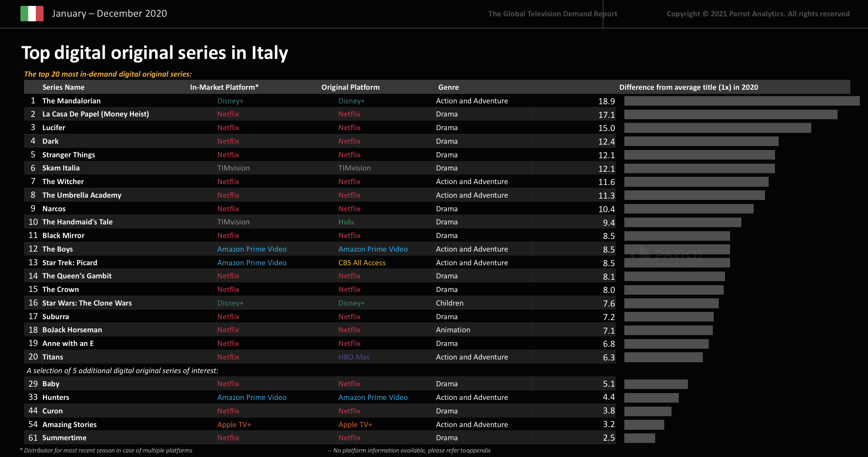Click the distributor footnote at bottom left

click(106, 450)
